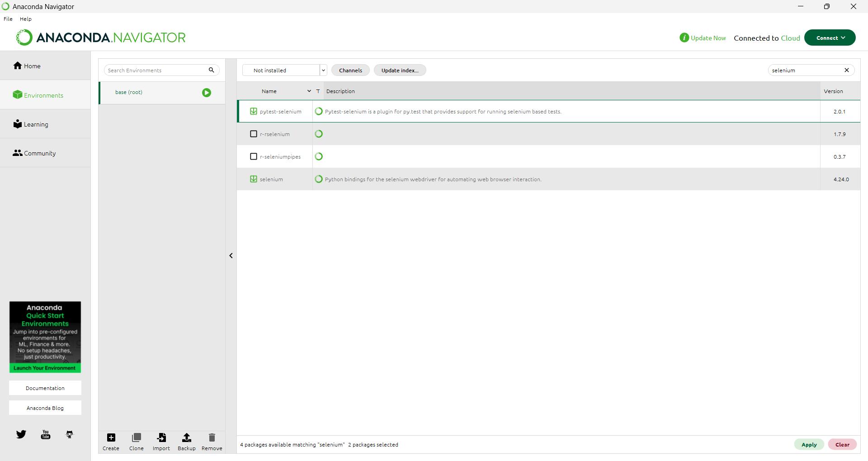Viewport: 868px width, 461px height.
Task: Collapse the environments list panel
Action: click(231, 256)
